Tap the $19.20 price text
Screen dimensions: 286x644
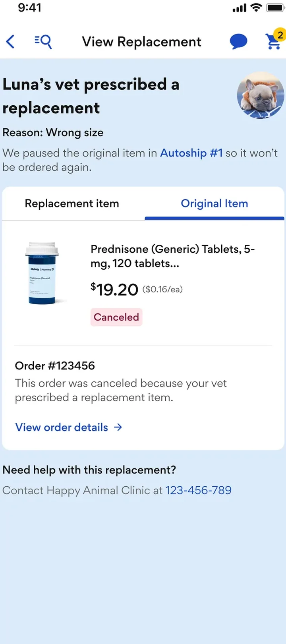[114, 290]
